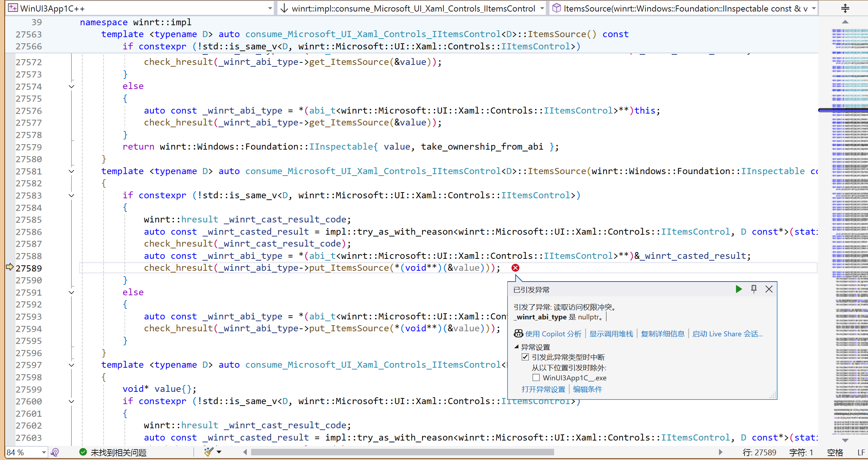Click line number 27589 in the gutter
Screen dimensions: 868x460
[29, 268]
